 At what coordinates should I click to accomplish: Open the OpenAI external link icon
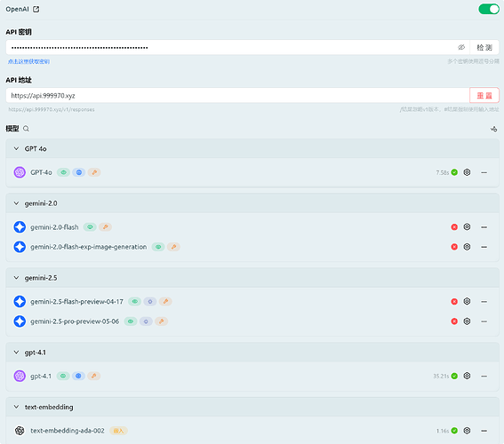[x=36, y=9]
